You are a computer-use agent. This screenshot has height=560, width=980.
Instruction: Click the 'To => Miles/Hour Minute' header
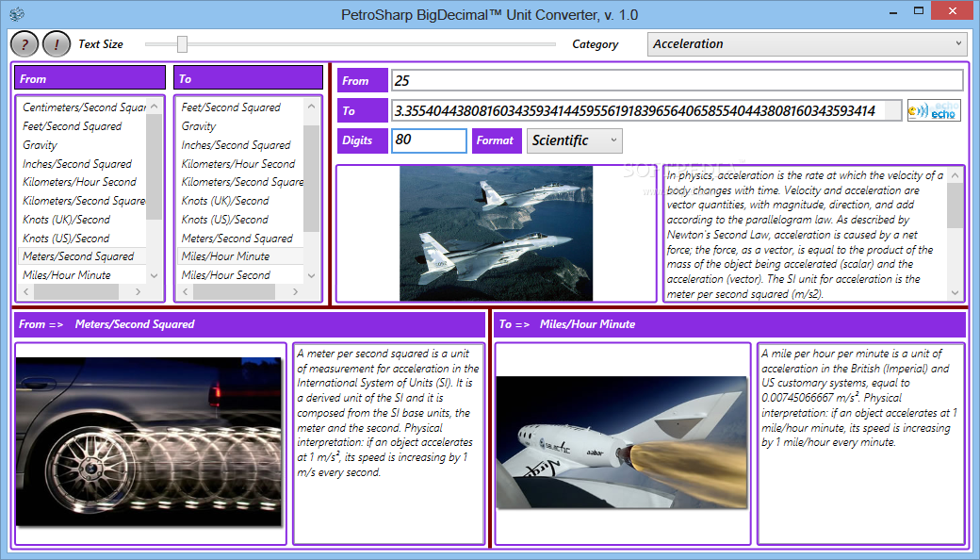pos(730,324)
